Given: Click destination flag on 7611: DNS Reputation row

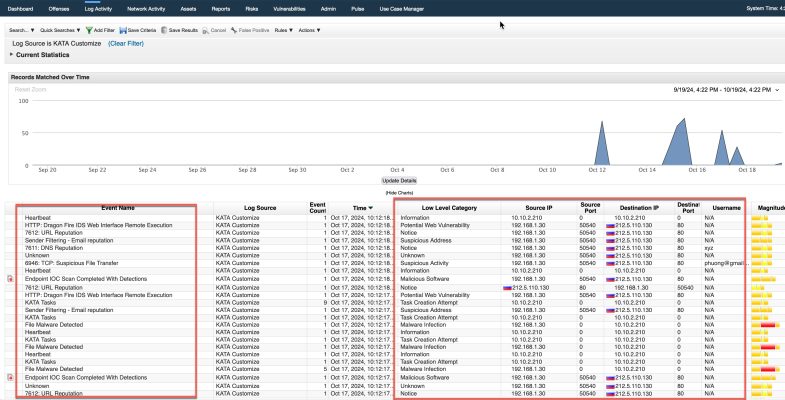Looking at the screenshot, I should (610, 248).
